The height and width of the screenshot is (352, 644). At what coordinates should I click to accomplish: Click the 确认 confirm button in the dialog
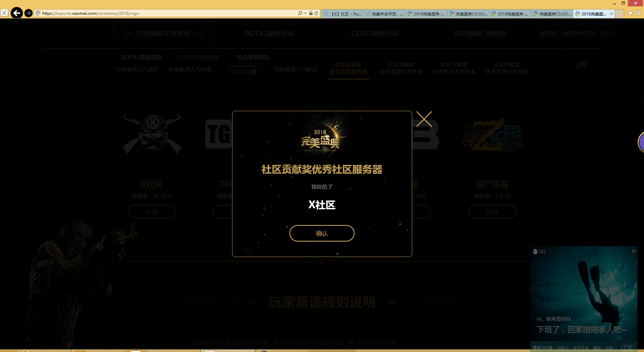coord(322,233)
